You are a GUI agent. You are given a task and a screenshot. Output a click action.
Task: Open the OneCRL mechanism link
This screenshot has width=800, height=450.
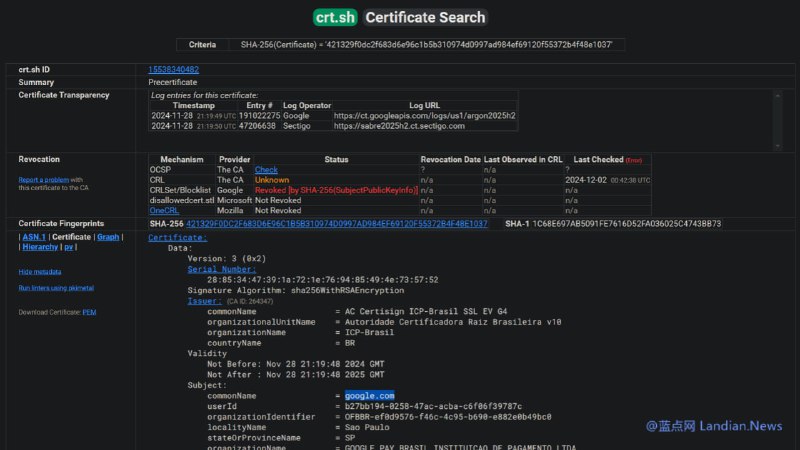click(163, 210)
